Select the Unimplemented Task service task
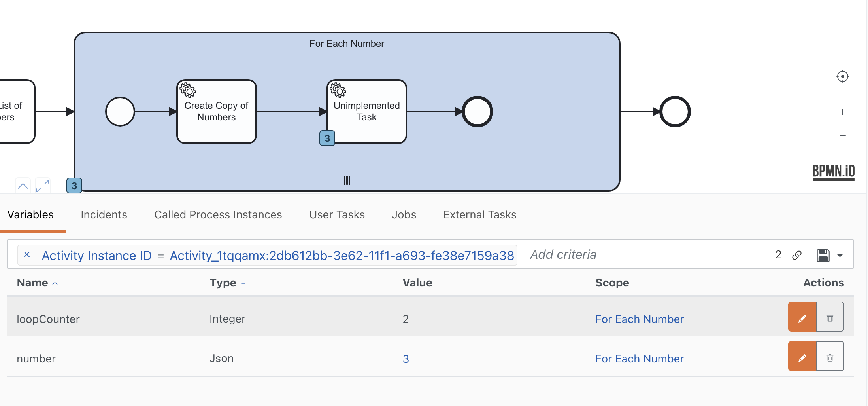Screen dimensions: 868x406 366,112
